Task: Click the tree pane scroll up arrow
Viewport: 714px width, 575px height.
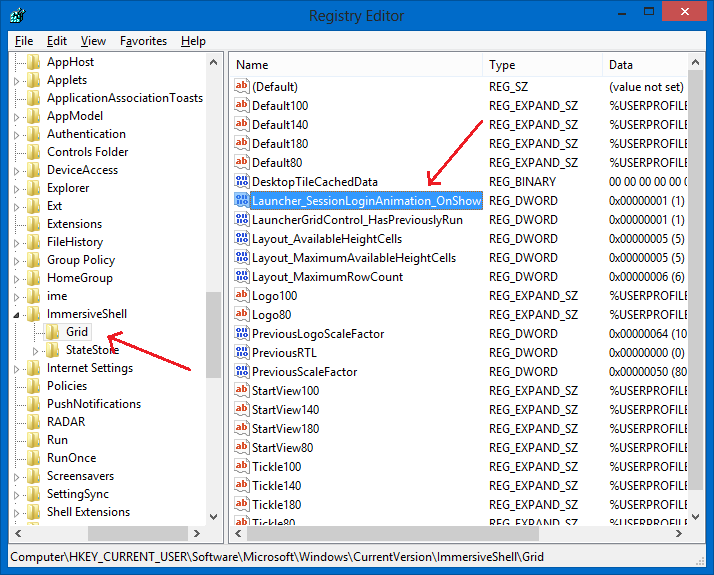Action: pyautogui.click(x=214, y=62)
